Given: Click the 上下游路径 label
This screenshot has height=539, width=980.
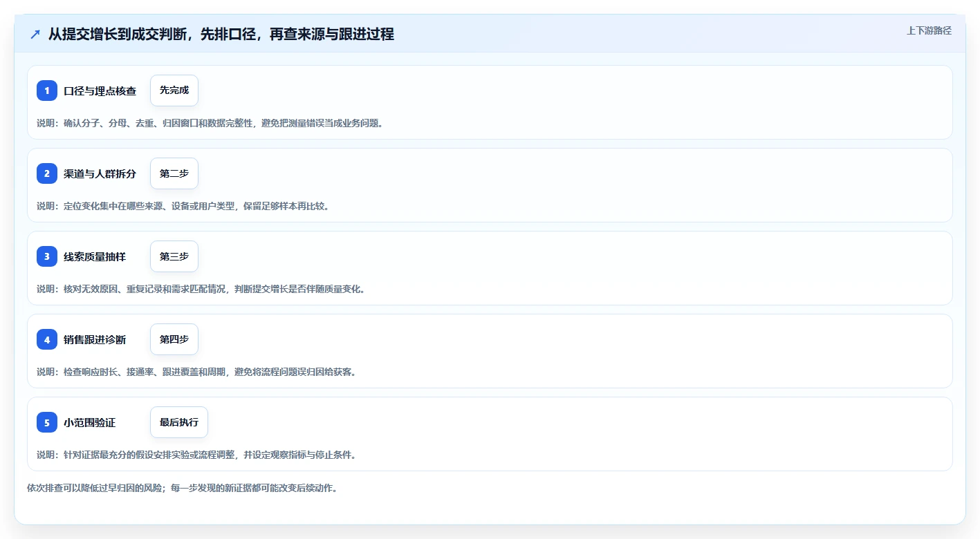Looking at the screenshot, I should [x=929, y=30].
